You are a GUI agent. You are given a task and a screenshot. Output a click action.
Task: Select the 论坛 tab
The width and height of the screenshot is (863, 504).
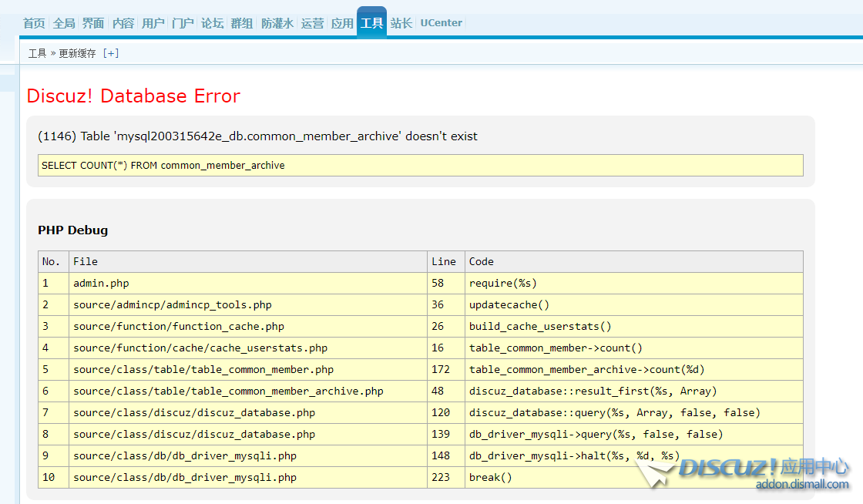tap(213, 23)
